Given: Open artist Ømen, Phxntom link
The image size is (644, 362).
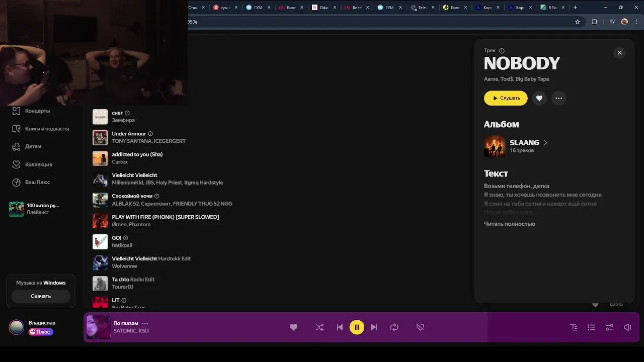Looking at the screenshot, I should 131,224.
